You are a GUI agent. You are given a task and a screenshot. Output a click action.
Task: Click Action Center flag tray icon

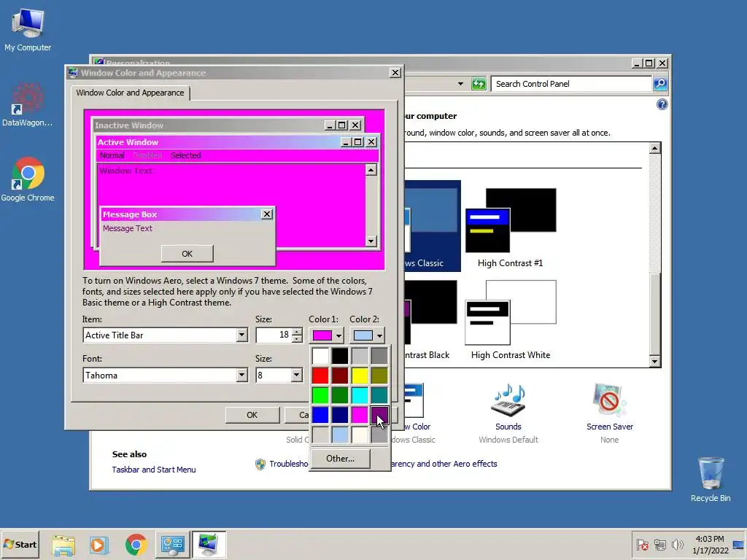pyautogui.click(x=642, y=544)
